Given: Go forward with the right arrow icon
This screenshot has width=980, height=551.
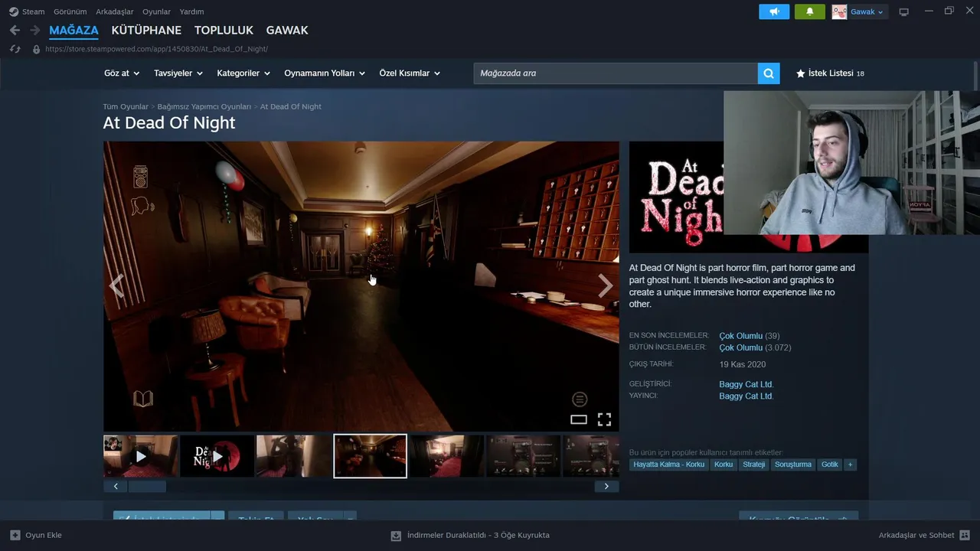Looking at the screenshot, I should pos(34,30).
